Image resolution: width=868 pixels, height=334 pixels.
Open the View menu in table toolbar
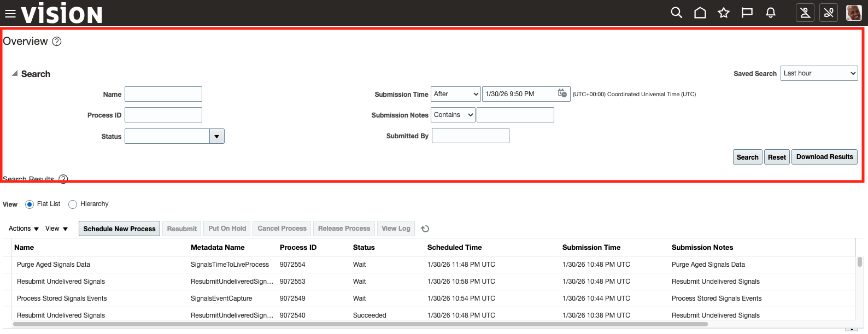tap(56, 228)
